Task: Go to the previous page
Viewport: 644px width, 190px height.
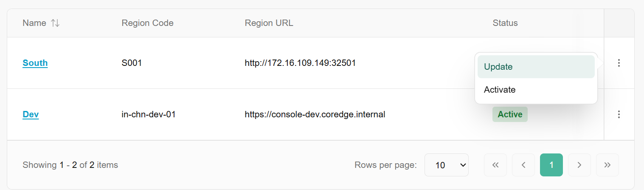Action: [x=523, y=165]
